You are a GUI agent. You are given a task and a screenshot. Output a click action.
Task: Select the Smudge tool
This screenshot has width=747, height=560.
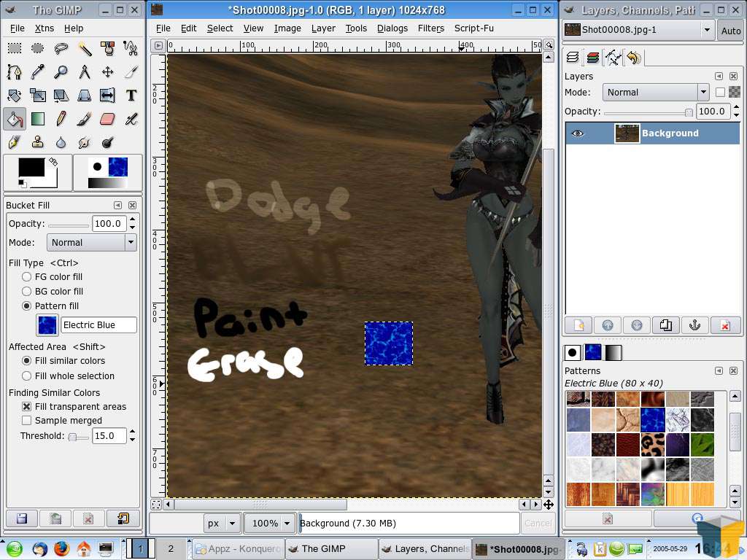pyautogui.click(x=85, y=142)
